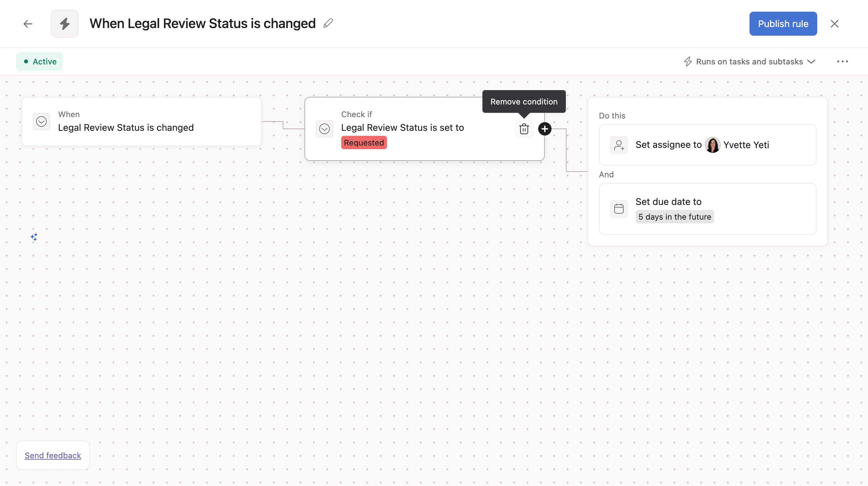Click the calendar due date icon

(619, 209)
